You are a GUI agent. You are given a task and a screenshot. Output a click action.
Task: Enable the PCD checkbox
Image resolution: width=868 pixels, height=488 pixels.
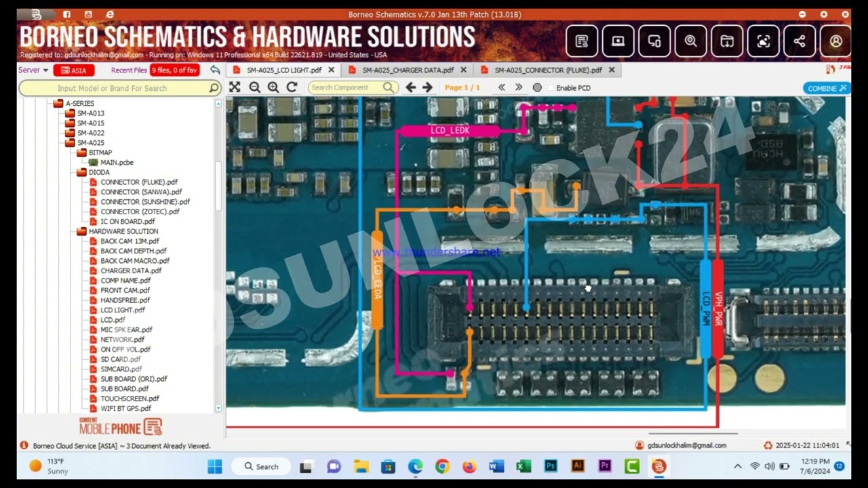[551, 88]
